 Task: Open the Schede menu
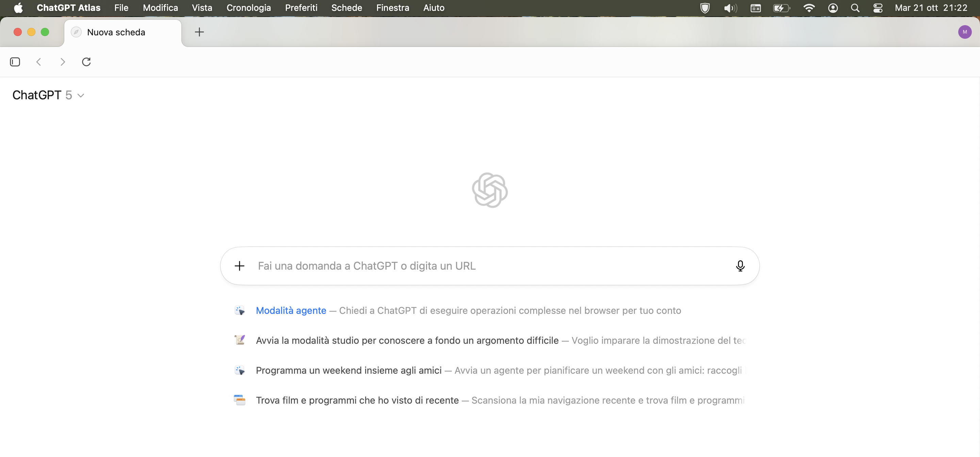click(x=346, y=7)
